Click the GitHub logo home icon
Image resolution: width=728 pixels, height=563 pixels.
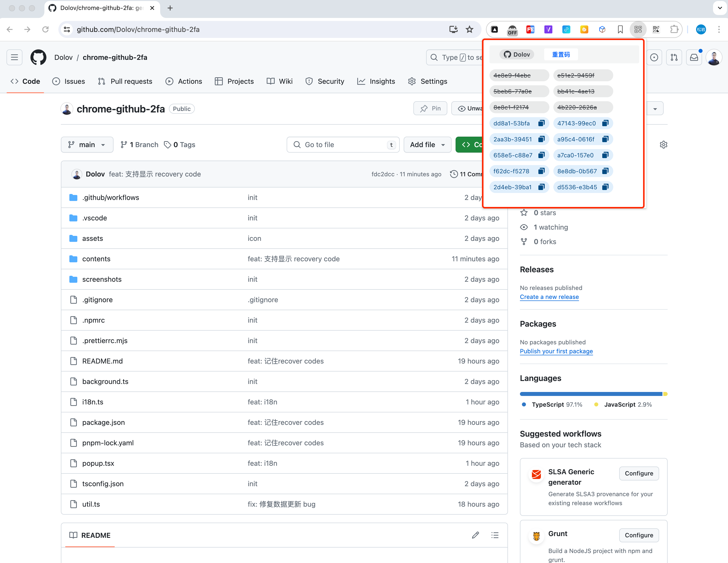click(38, 57)
